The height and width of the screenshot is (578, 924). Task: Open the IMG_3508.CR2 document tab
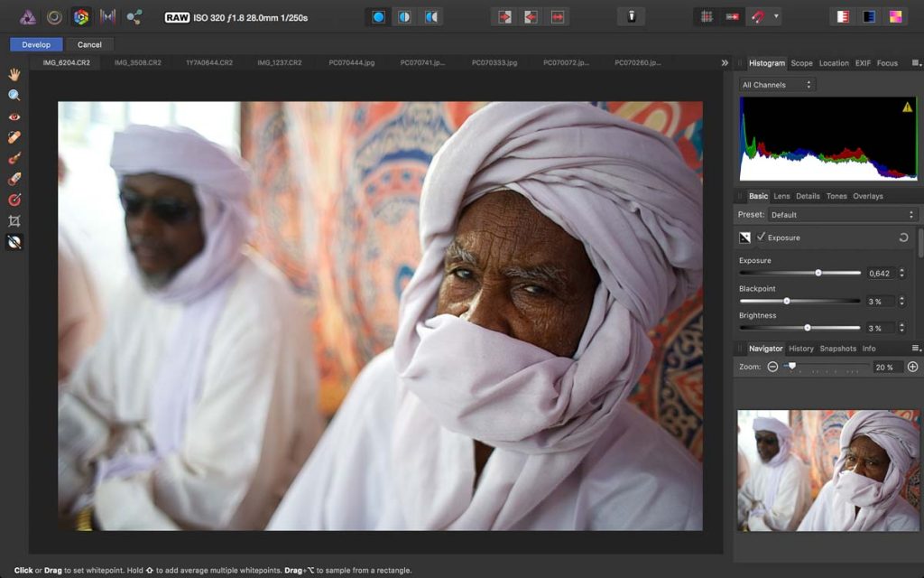(137, 63)
